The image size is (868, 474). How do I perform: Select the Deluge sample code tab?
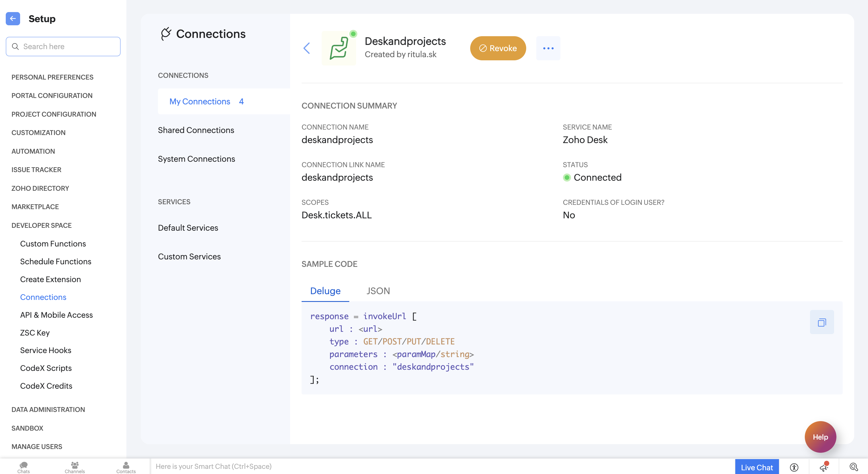pyautogui.click(x=325, y=291)
